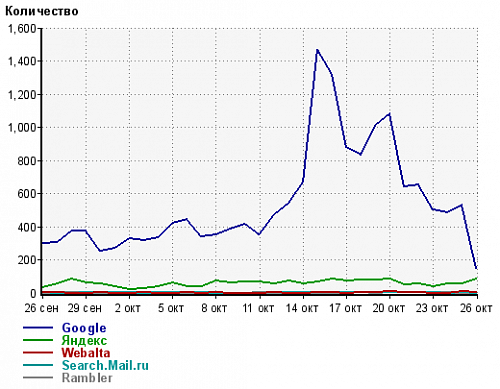The width and height of the screenshot is (500, 389).
Task: Click the 29 сен date label
Action: point(85,308)
